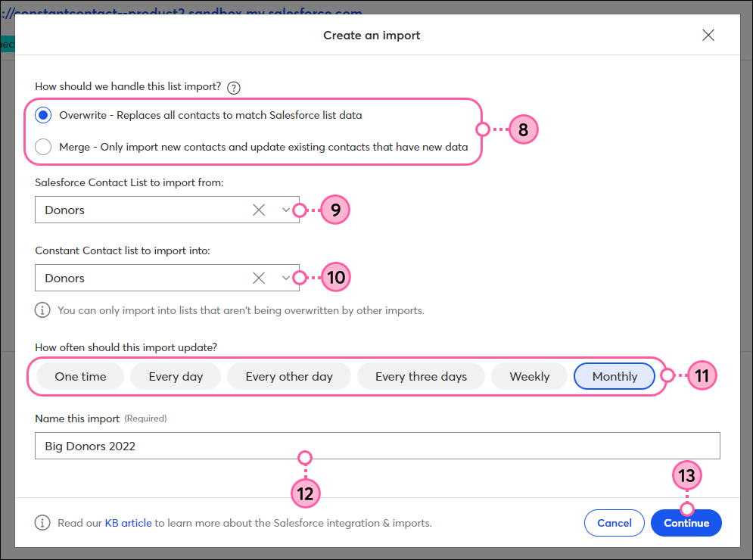Viewport: 753px width, 560px height.
Task: Click the Continue button
Action: tap(686, 523)
